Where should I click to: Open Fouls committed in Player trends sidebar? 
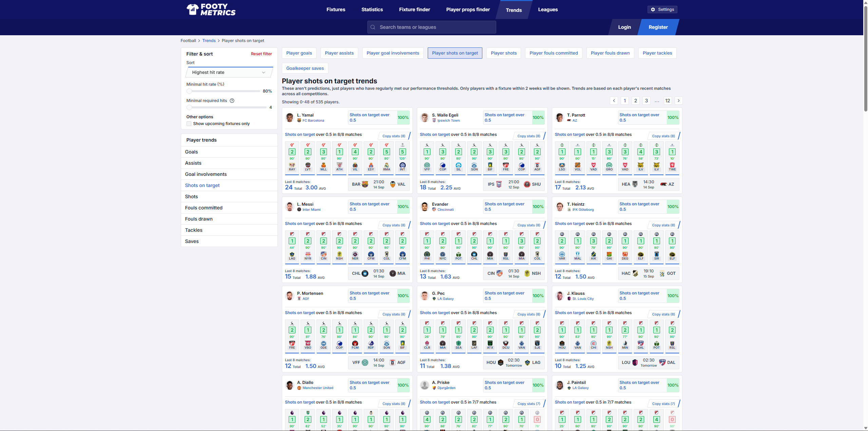(x=229, y=208)
